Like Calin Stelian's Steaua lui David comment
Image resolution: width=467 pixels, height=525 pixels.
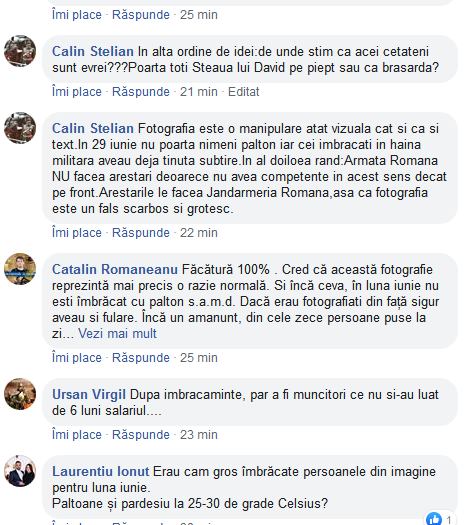click(x=77, y=91)
